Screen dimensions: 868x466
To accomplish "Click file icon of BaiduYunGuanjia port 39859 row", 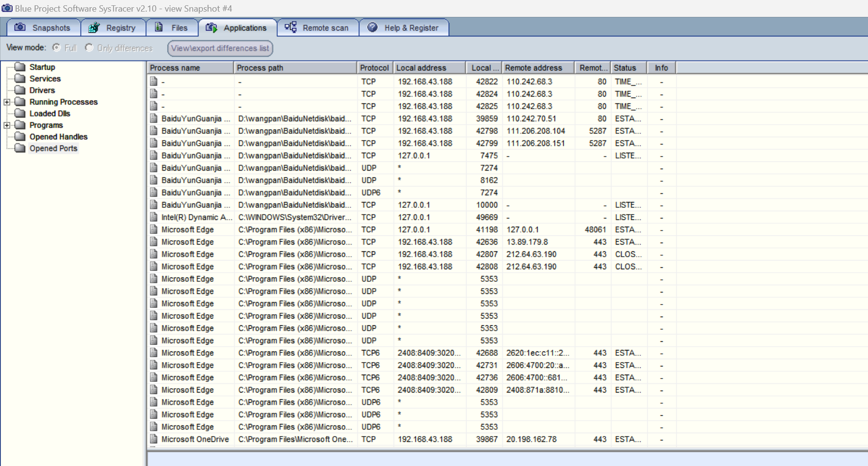I will point(154,118).
